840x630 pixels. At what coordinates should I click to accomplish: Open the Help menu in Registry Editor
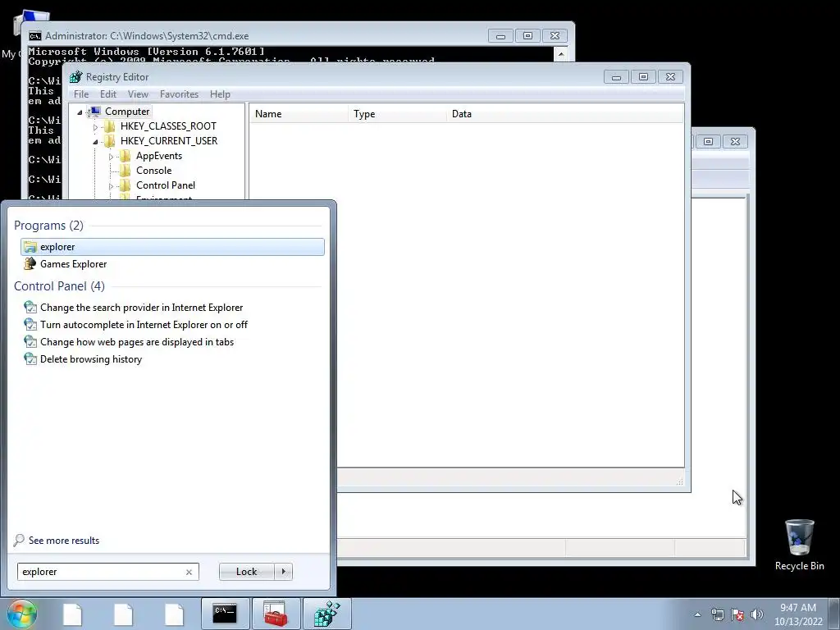tap(220, 94)
